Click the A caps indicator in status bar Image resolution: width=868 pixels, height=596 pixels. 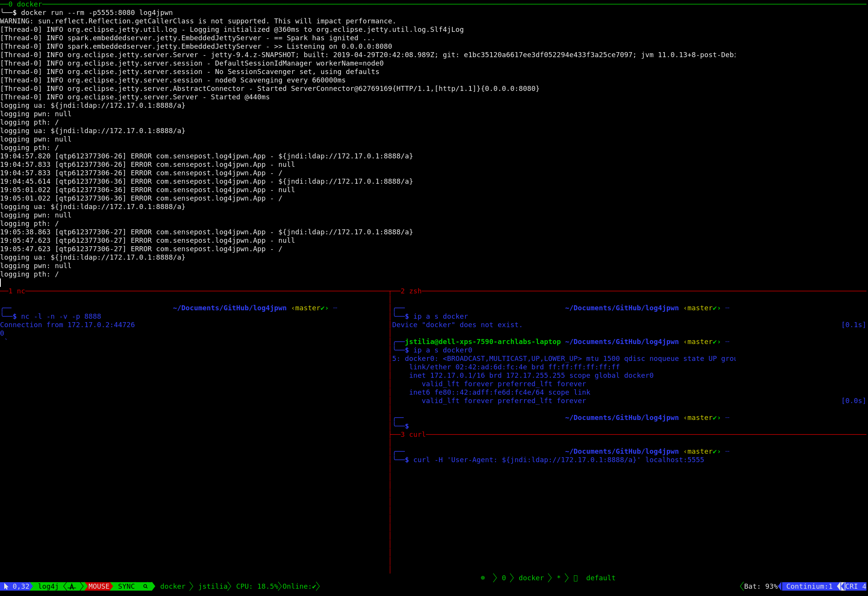pyautogui.click(x=72, y=586)
